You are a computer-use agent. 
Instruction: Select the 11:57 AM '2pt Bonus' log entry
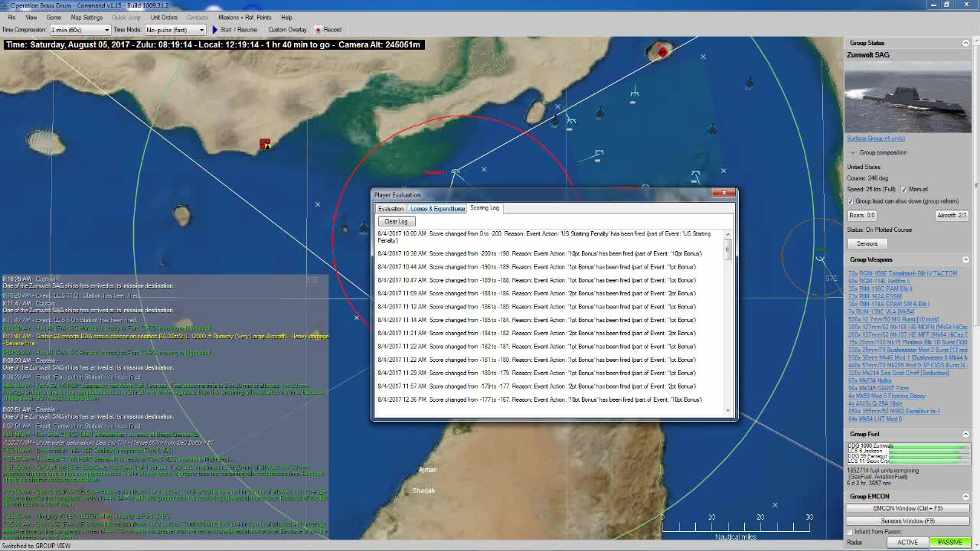537,386
